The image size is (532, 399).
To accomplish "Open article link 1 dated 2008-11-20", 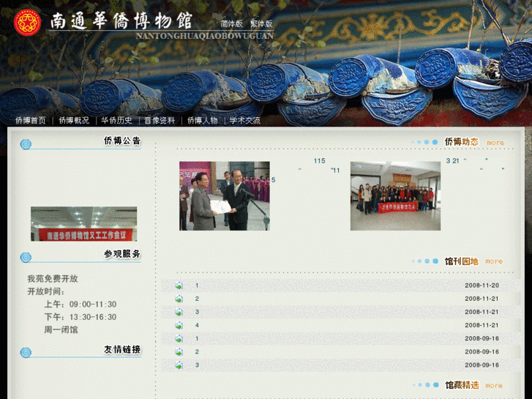I will [197, 286].
